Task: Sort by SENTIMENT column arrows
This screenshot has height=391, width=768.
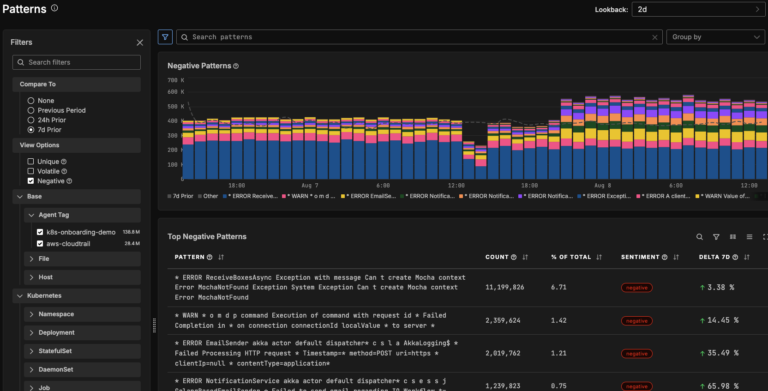Action: pyautogui.click(x=676, y=257)
